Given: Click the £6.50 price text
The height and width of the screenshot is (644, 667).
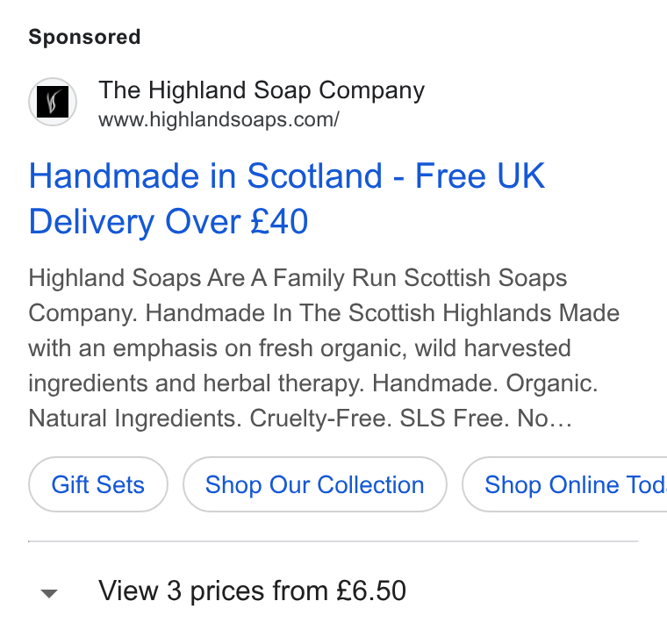Looking at the screenshot, I should 371,590.
